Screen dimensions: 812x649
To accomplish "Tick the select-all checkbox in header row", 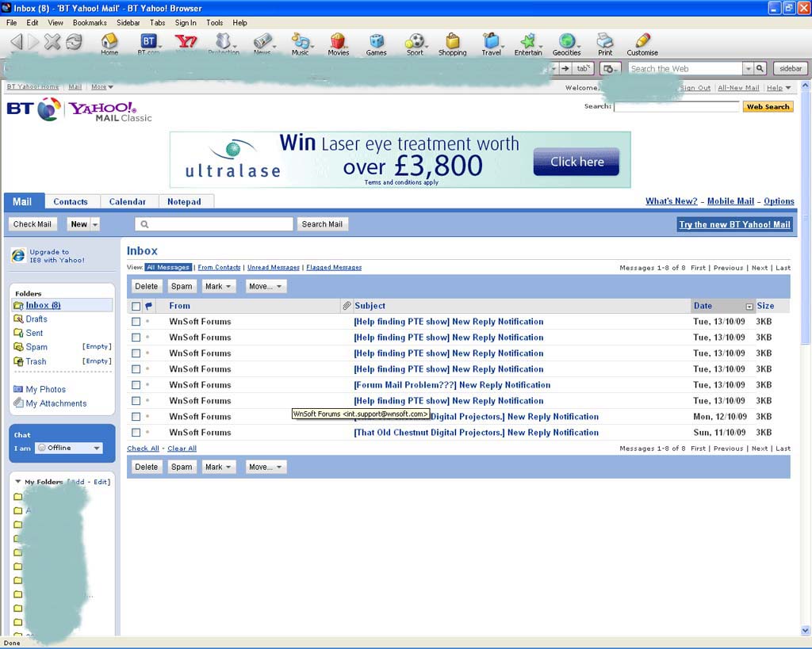I will pos(136,306).
